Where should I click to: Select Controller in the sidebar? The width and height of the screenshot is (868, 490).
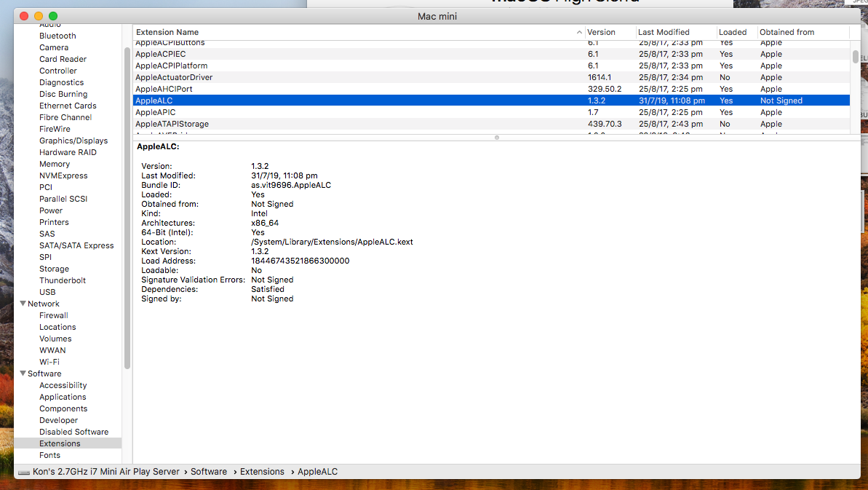click(58, 71)
